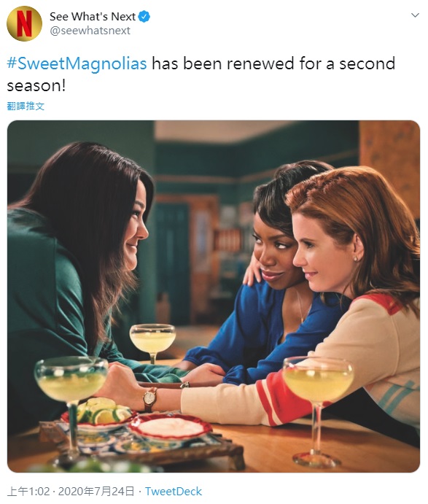The width and height of the screenshot is (428, 504).
Task: Click the word 'season!' in the tweet
Action: (36, 85)
